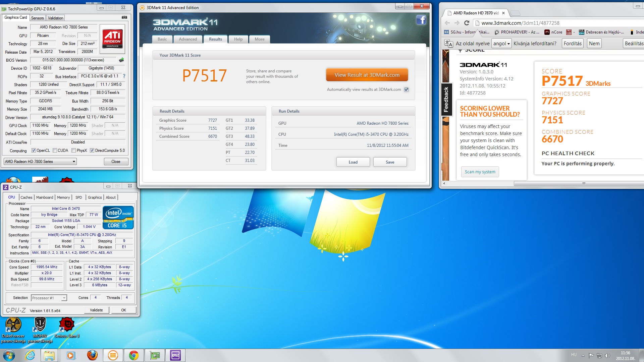Open the Serious Sam 3 desktop shortcut

point(67,328)
